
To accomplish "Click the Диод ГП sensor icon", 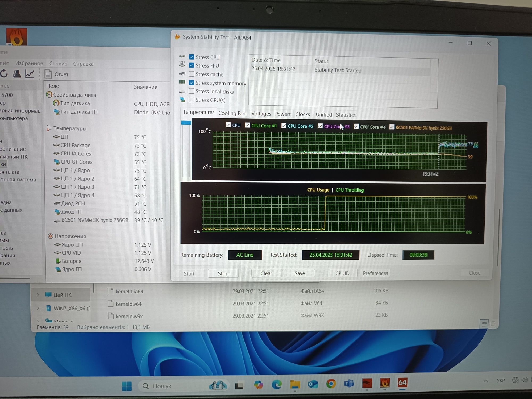I will point(57,211).
